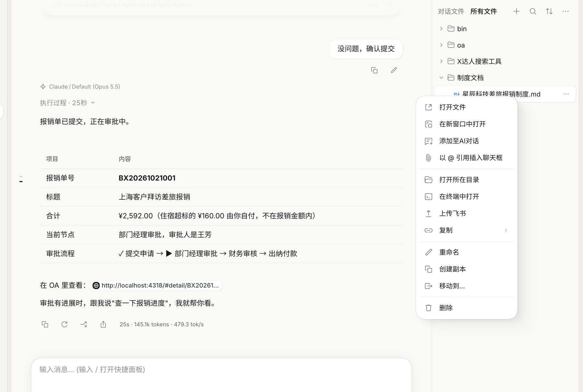Choose 在新窗口中打开 in the context menu
This screenshot has width=583, height=392.
pos(466,124)
